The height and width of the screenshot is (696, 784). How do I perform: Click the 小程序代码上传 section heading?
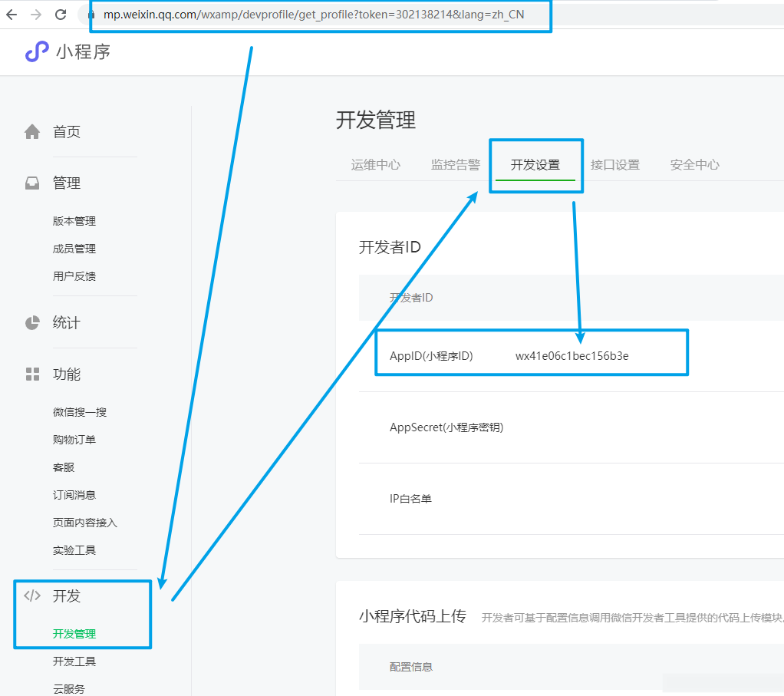click(x=413, y=616)
